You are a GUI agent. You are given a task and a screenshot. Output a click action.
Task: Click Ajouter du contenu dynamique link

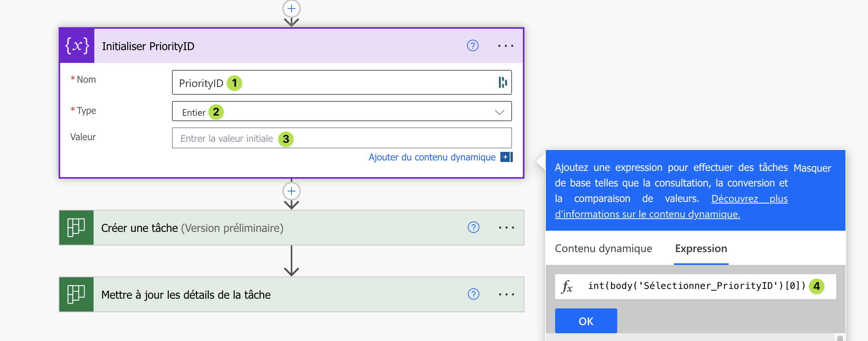pyautogui.click(x=432, y=157)
